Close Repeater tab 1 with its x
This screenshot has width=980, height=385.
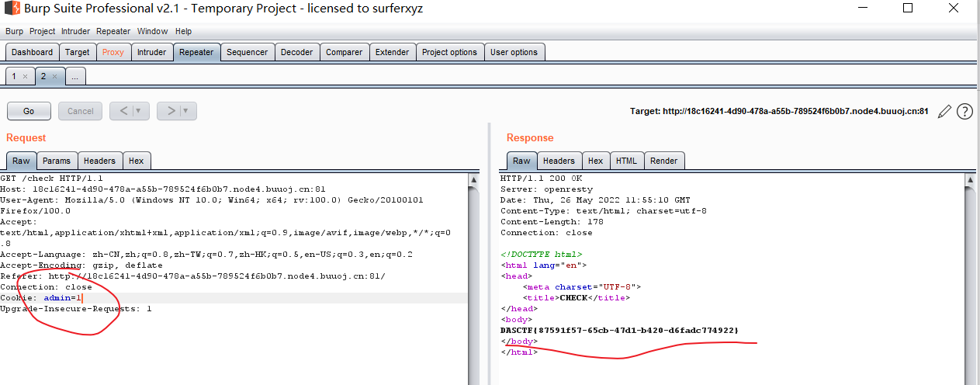point(25,77)
